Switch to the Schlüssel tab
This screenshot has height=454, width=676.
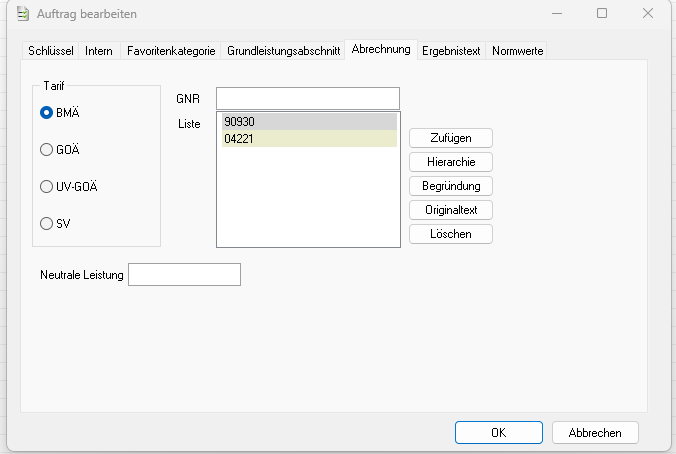[51, 50]
